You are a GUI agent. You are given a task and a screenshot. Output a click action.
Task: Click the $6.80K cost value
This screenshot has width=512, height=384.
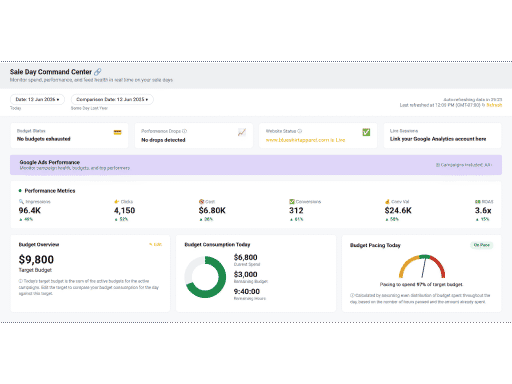(212, 211)
